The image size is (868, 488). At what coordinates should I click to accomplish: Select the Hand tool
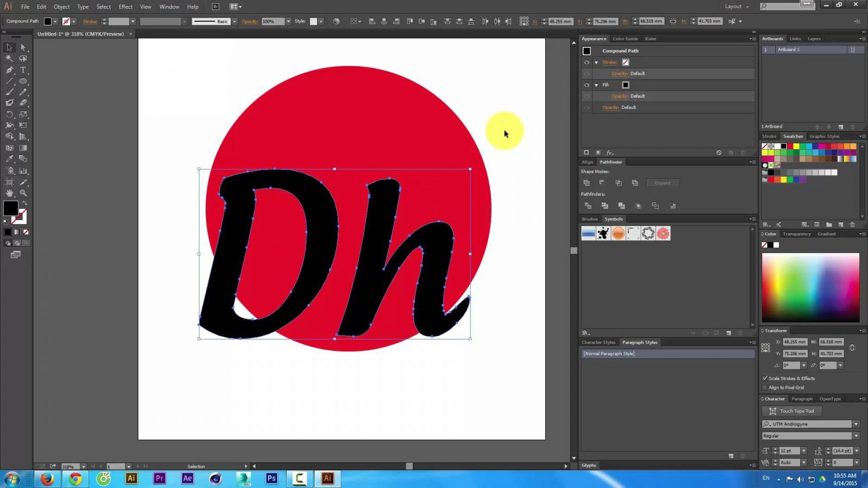(x=9, y=193)
